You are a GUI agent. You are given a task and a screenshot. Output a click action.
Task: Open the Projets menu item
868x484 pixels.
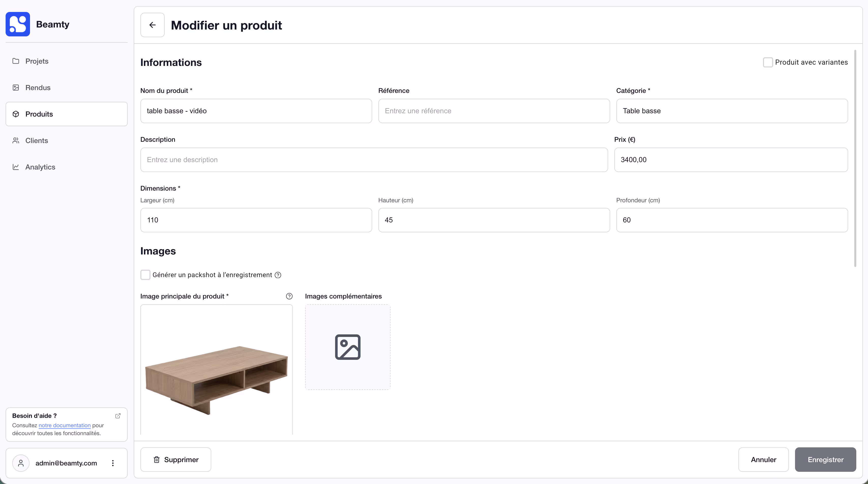(66, 61)
